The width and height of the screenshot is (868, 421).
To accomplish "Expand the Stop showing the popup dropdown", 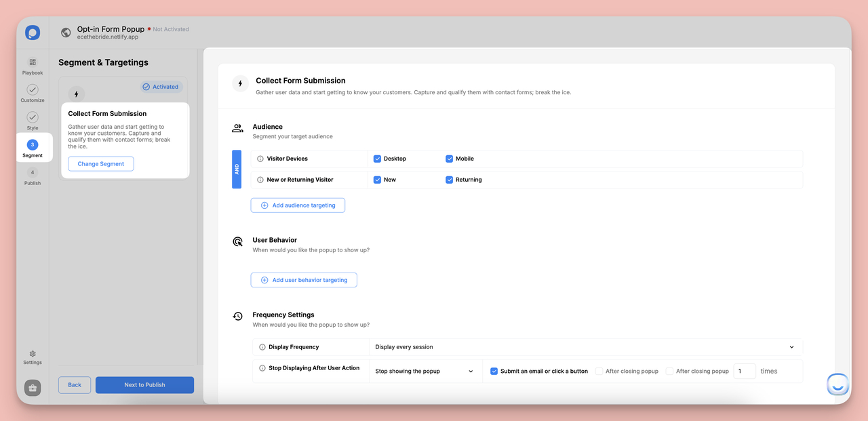I will [x=424, y=371].
